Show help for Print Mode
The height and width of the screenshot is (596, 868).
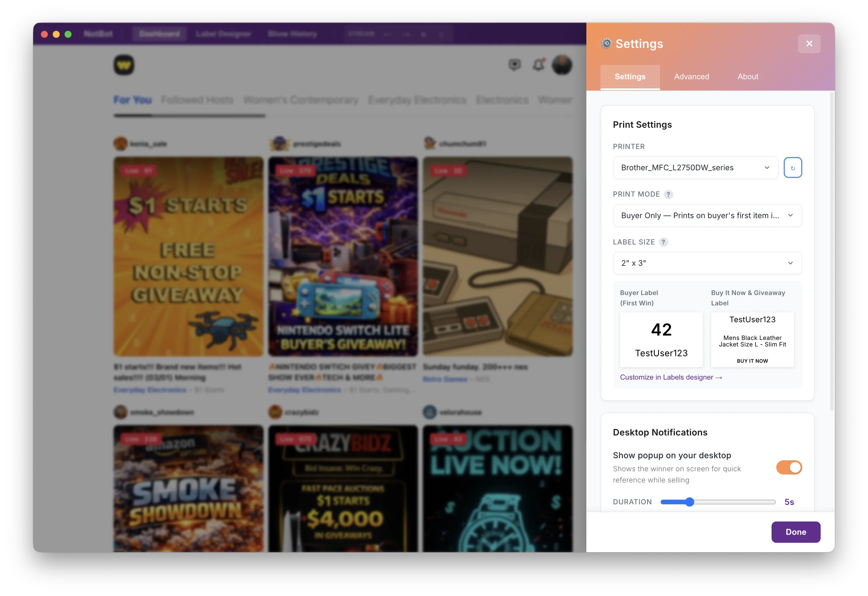(669, 195)
